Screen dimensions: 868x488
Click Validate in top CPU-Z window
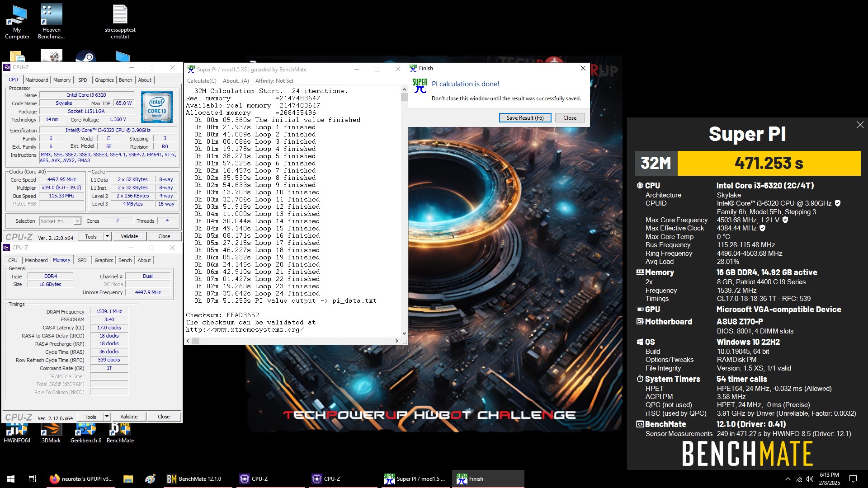pyautogui.click(x=129, y=236)
